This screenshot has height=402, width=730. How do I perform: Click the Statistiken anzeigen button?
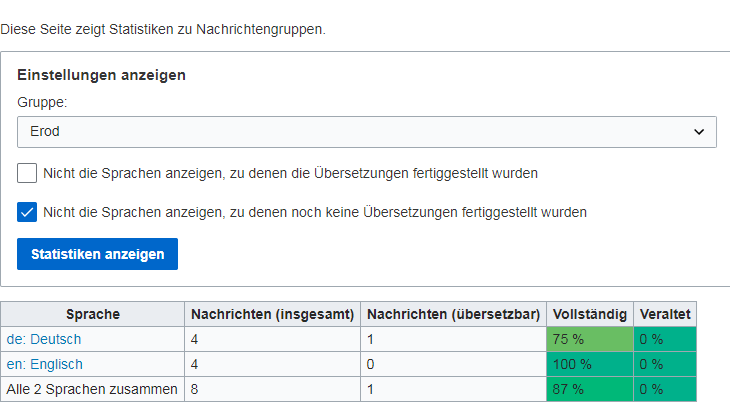[x=97, y=254]
